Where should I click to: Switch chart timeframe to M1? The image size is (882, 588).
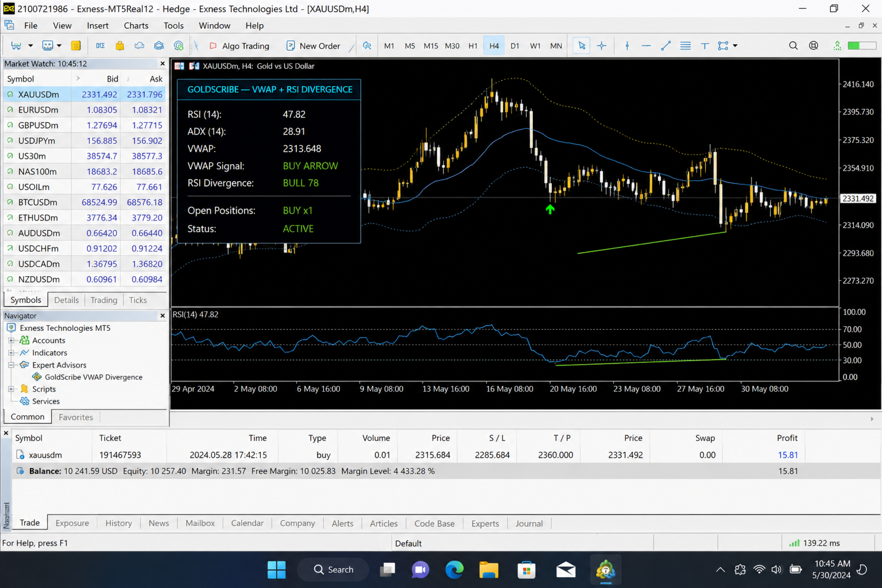point(389,46)
